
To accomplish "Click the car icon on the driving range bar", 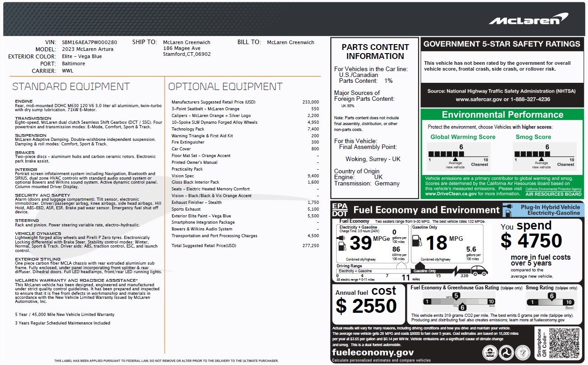I will [479, 270].
